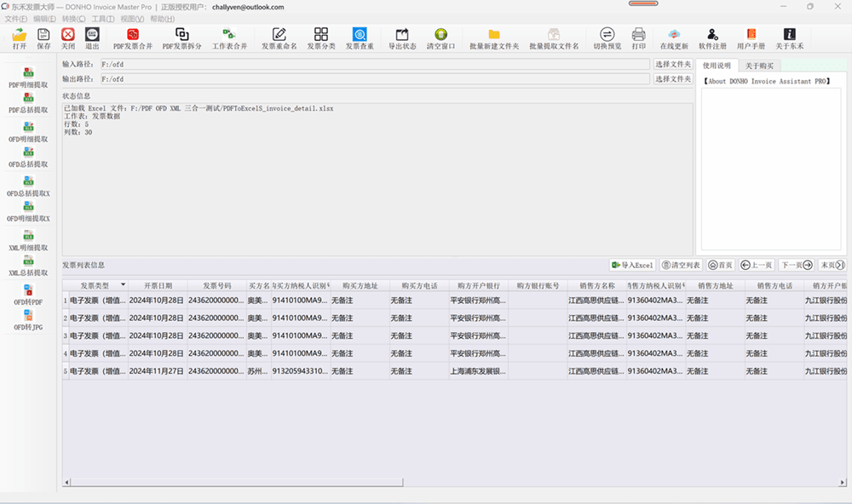The width and height of the screenshot is (852, 504).
Task: Click the 保存 (Save) toolbar icon
Action: [x=43, y=38]
